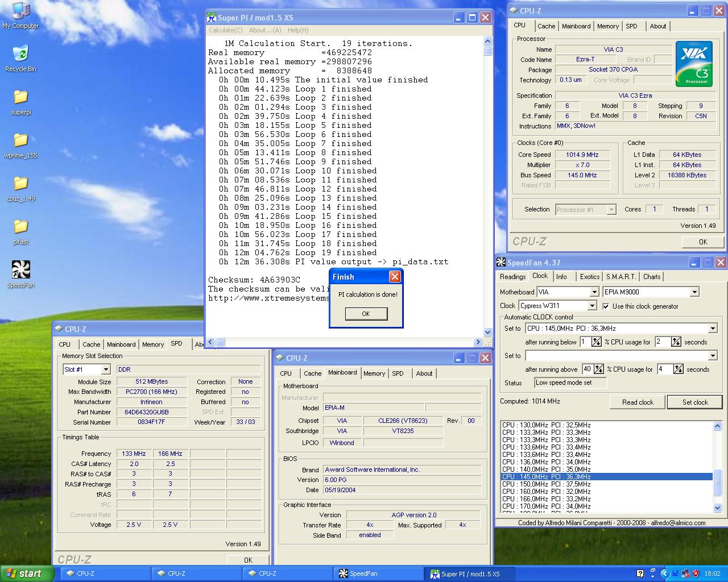Image resolution: width=728 pixels, height=582 pixels.
Task: Click the clock list scrollbar down arrow
Action: pyautogui.click(x=717, y=508)
